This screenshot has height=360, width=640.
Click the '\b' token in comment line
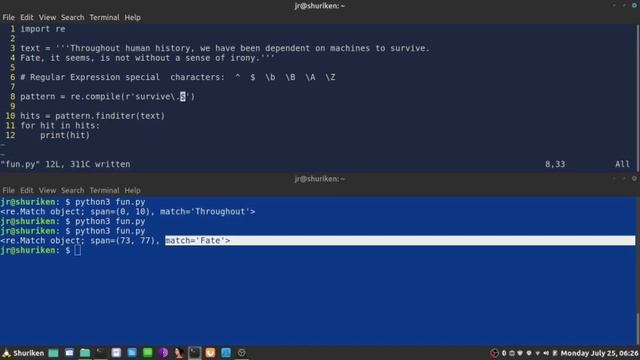pyautogui.click(x=270, y=77)
